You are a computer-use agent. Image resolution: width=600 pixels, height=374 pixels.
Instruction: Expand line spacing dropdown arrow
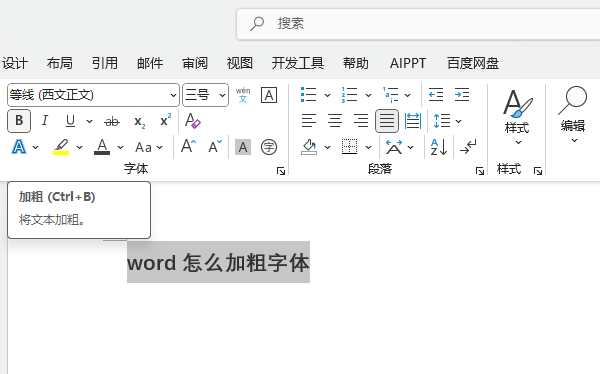(459, 121)
